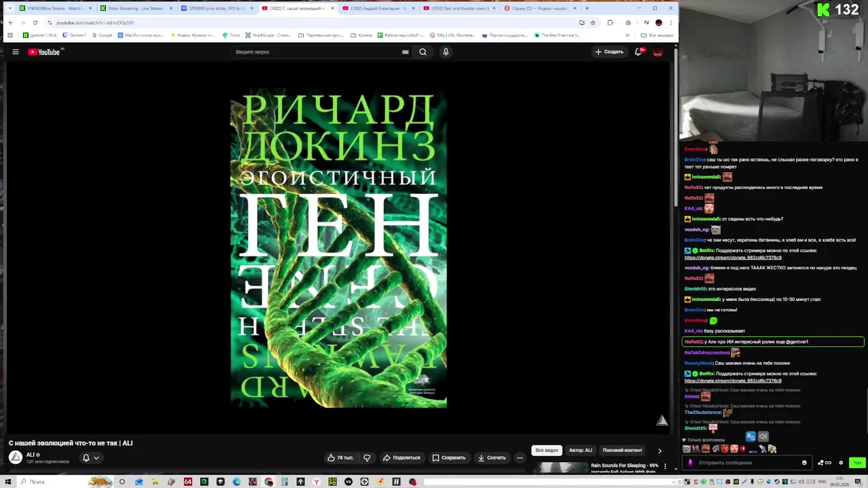Open the browser extensions puzzle icon
868x488 pixels.
[610, 22]
